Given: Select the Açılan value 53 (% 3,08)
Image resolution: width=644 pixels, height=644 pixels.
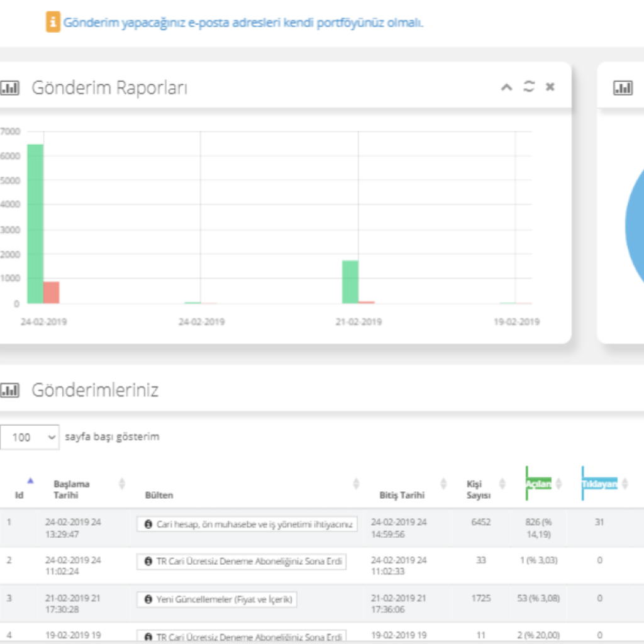Looking at the screenshot, I should [538, 598].
